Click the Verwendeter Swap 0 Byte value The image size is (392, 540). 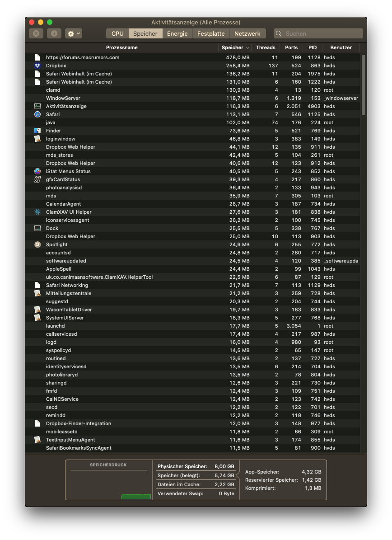[226, 493]
